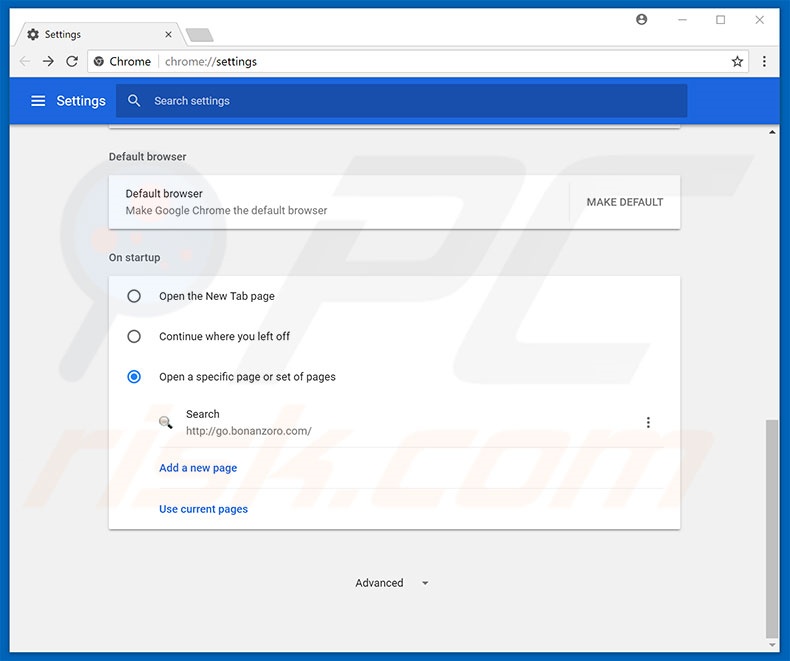The height and width of the screenshot is (661, 790).
Task: Minimize the Chrome window
Action: click(682, 20)
